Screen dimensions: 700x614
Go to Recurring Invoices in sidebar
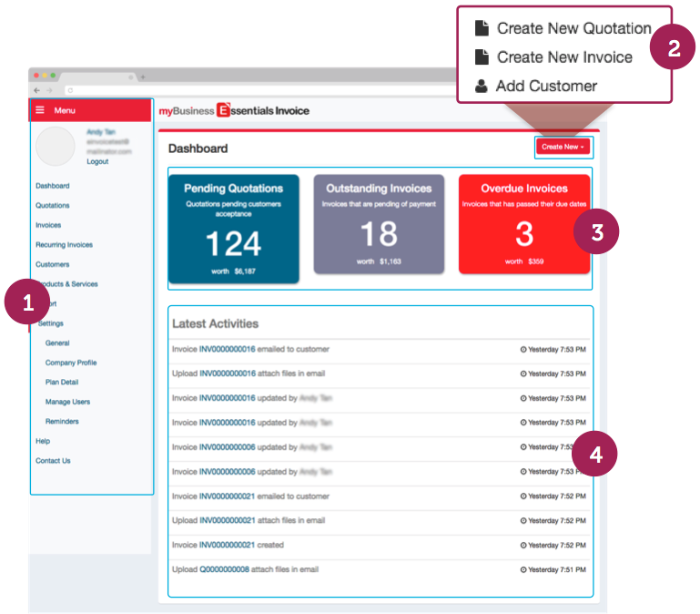pos(64,245)
